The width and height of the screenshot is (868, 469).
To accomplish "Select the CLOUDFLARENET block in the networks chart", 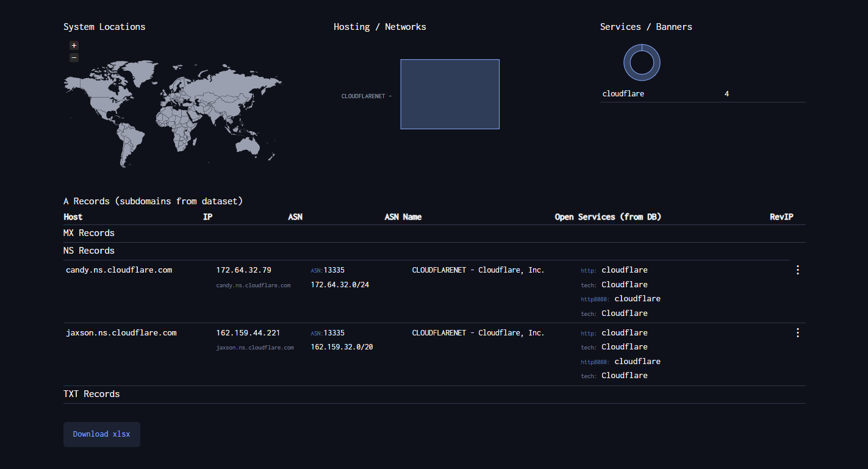I will 450,94.
